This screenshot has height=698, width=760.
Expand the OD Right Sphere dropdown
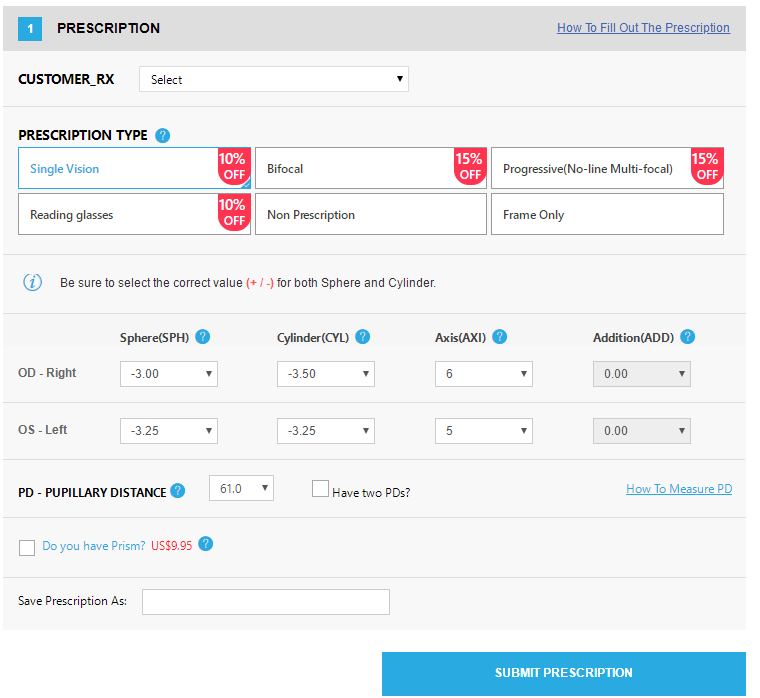tap(169, 374)
